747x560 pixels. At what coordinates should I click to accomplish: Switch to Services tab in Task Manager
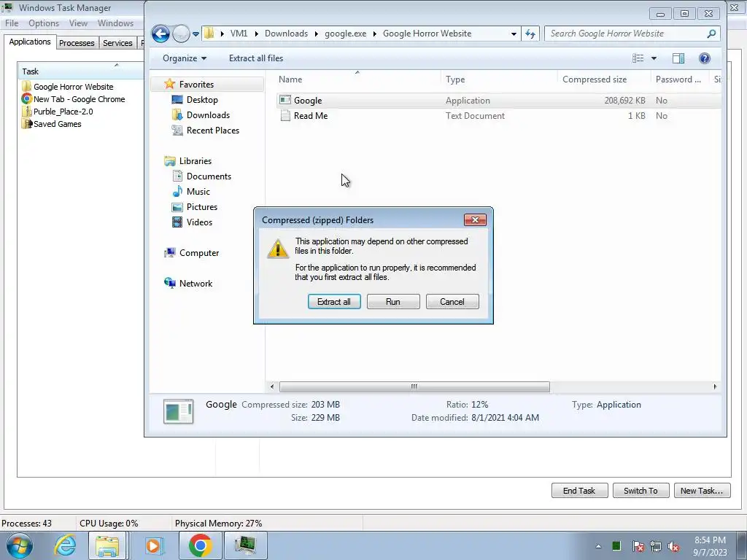[x=117, y=43]
